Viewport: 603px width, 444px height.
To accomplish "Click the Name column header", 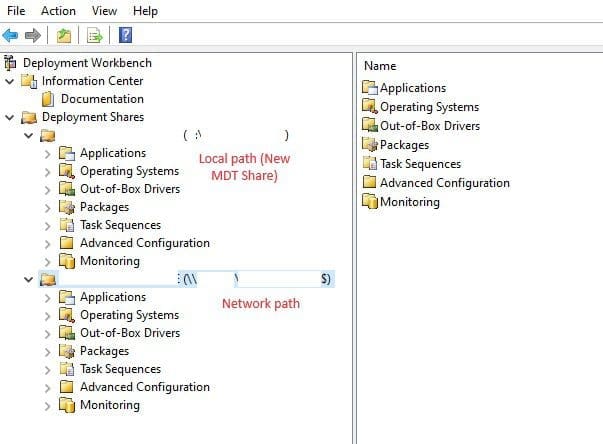I will (x=380, y=66).
